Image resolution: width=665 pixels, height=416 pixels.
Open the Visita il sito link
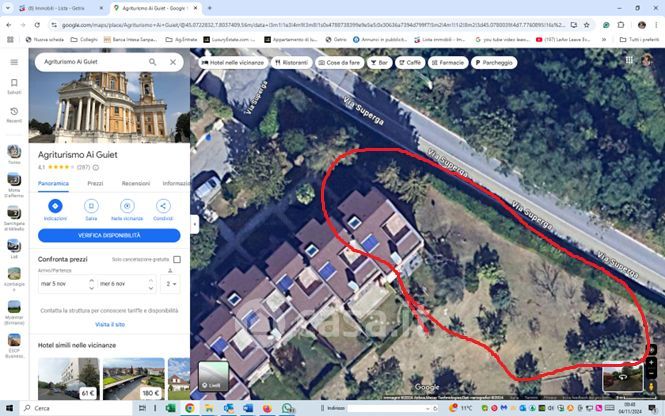(110, 324)
